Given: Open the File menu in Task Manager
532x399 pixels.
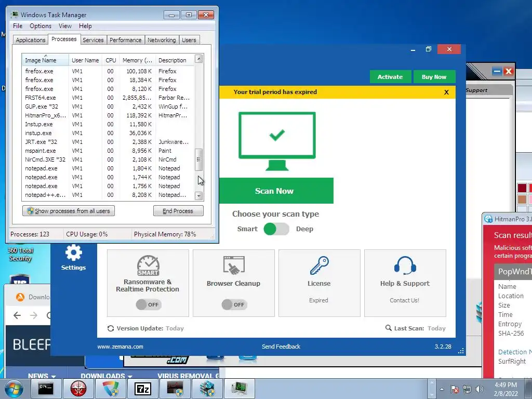Looking at the screenshot, I should (x=18, y=26).
